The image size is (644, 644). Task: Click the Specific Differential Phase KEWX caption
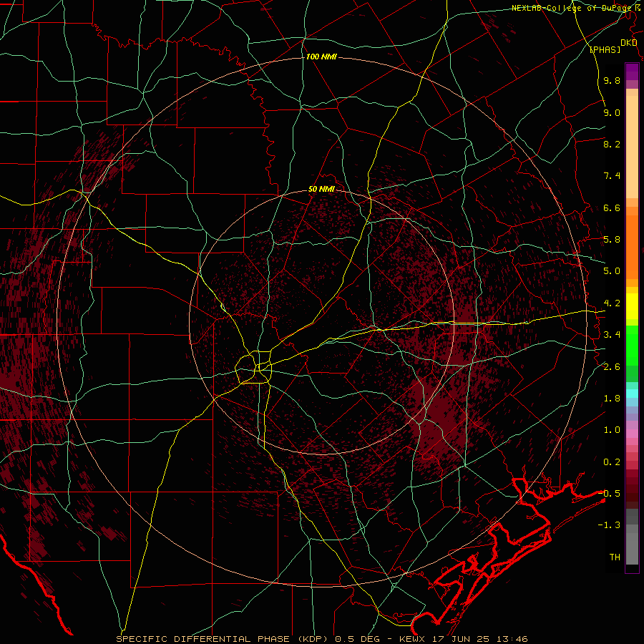coord(322,639)
